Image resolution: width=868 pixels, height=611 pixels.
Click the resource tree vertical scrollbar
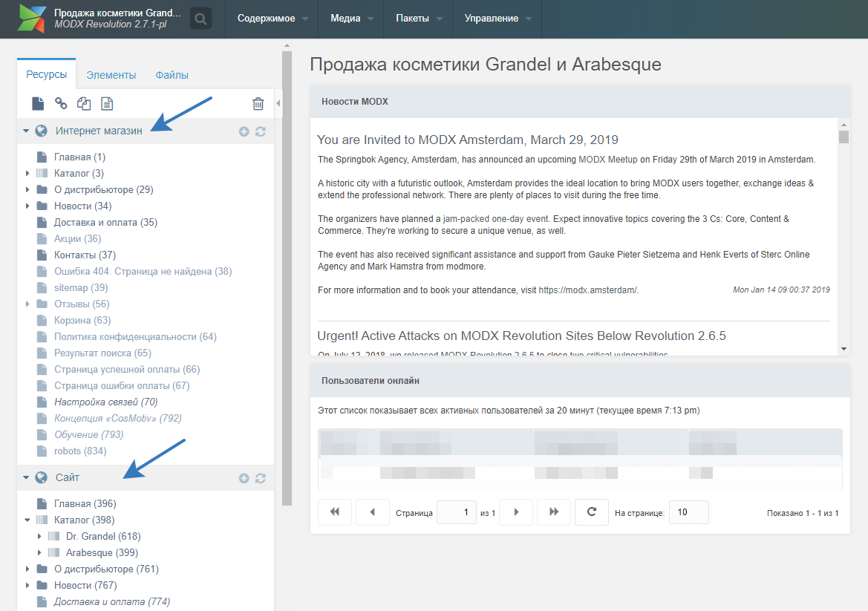coord(287,277)
